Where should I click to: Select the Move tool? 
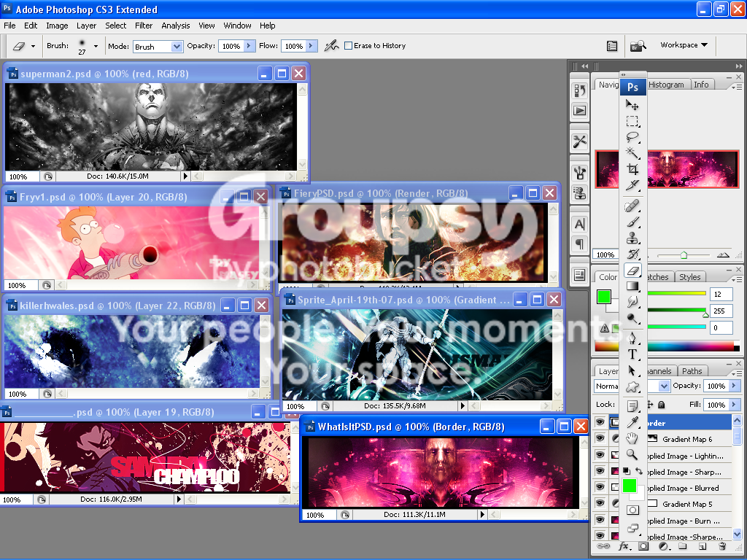point(632,105)
